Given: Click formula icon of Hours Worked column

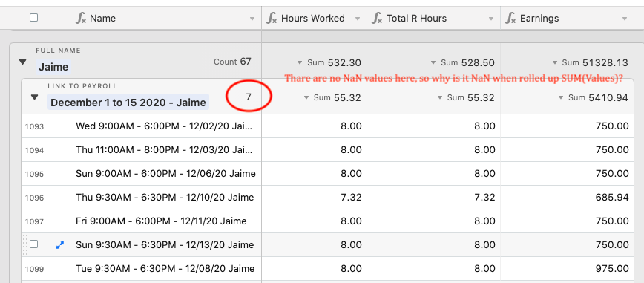Looking at the screenshot, I should coord(272,18).
